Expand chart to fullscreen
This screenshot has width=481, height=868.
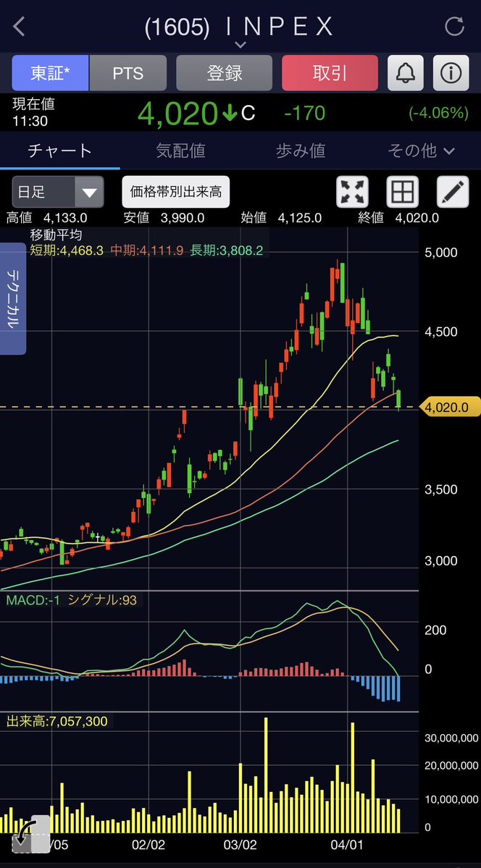click(x=353, y=192)
